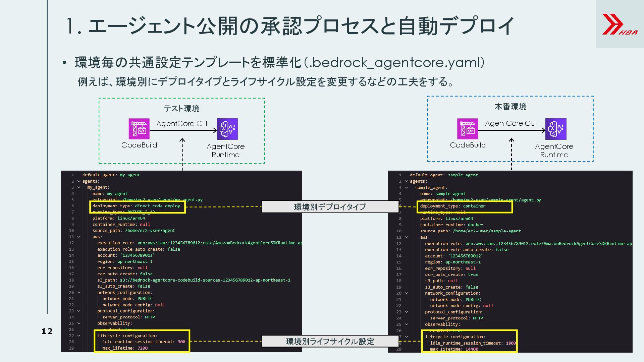
Task: Collapse lifecycle_configuration in the left code panel
Action: coord(79,336)
